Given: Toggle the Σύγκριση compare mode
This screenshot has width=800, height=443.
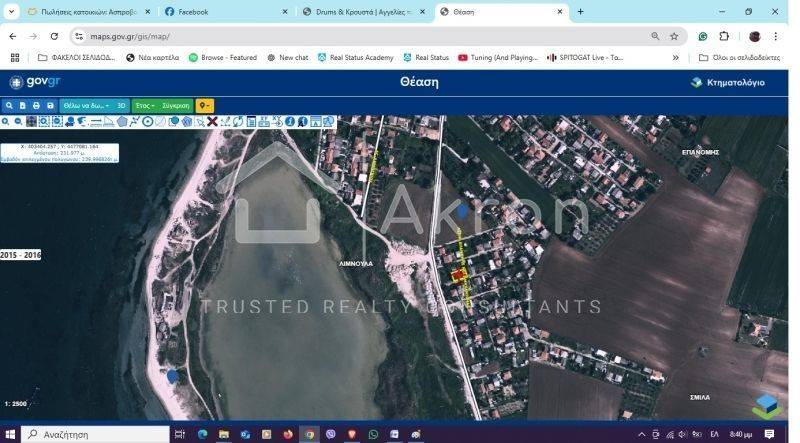Looking at the screenshot, I should click(x=176, y=105).
